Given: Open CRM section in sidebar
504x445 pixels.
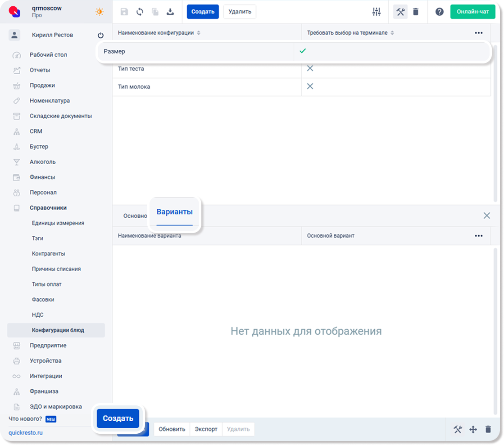Looking at the screenshot, I should tap(36, 131).
